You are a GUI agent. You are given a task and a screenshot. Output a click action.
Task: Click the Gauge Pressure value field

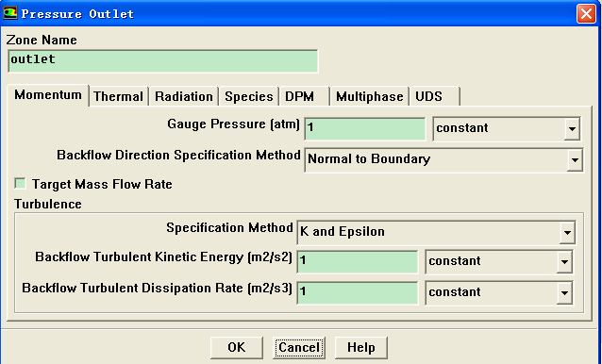click(365, 128)
